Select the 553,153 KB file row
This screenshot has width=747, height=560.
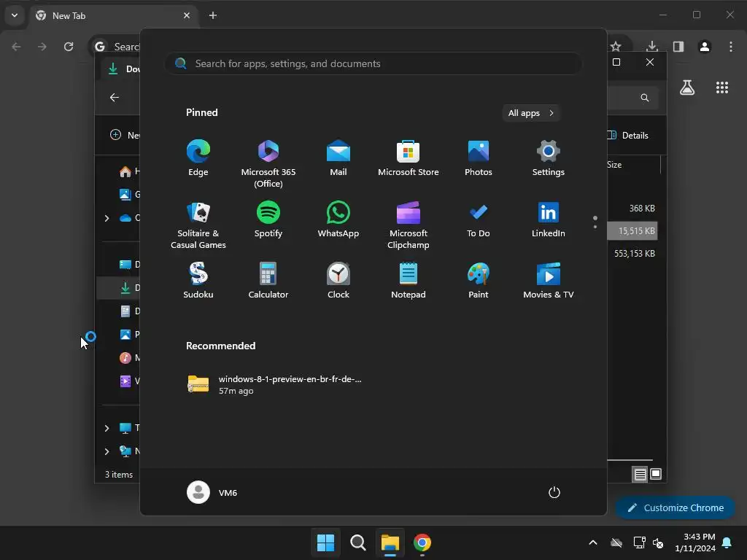pyautogui.click(x=632, y=253)
